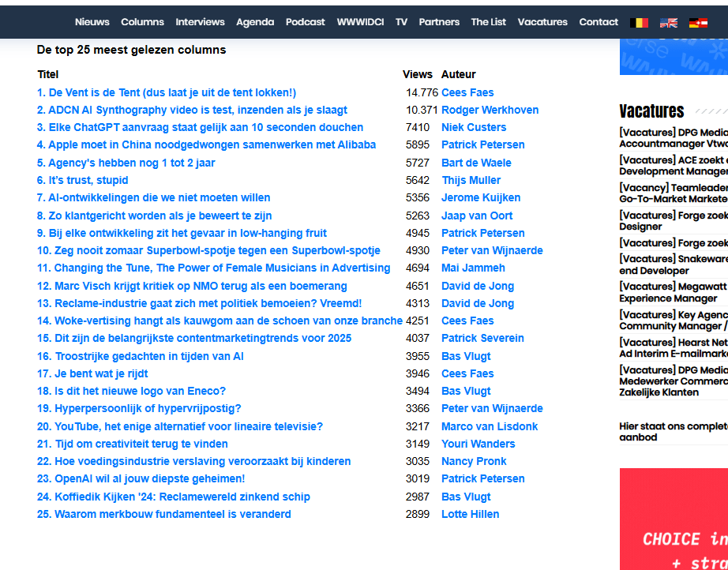Click the Germany-Austria flag icon
The image size is (728, 570).
[698, 21]
